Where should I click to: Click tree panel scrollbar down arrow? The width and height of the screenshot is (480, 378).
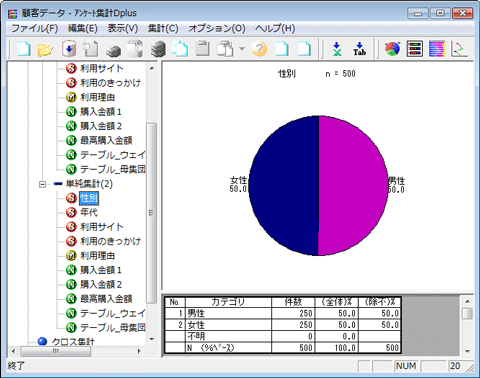coord(152,339)
